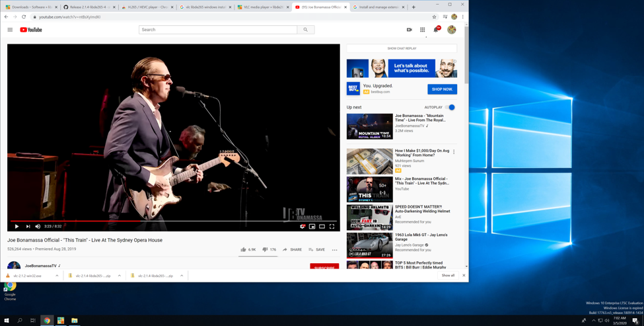The width and height of the screenshot is (644, 326).
Task: Toggle the Autoplay switch off
Action: point(450,107)
